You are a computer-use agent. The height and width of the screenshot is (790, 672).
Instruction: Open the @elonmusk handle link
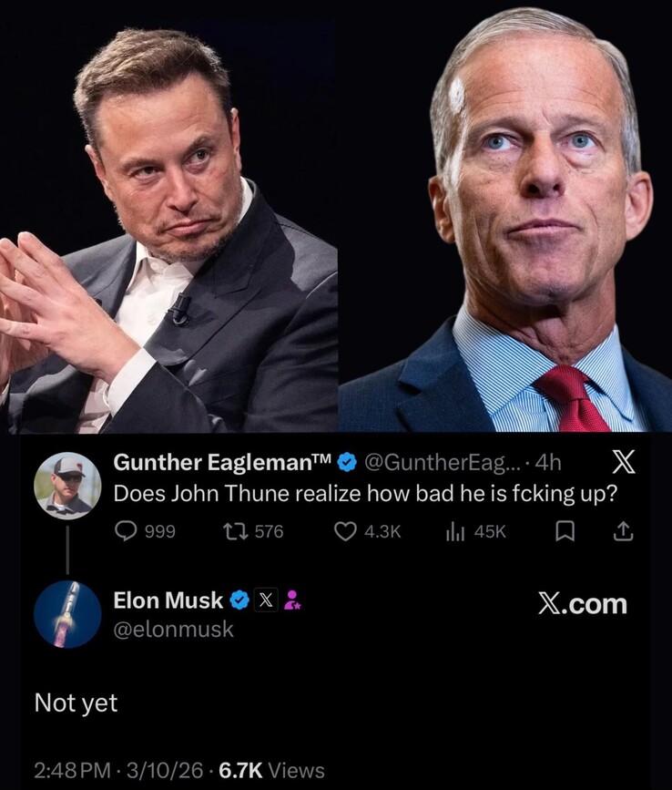click(x=173, y=629)
